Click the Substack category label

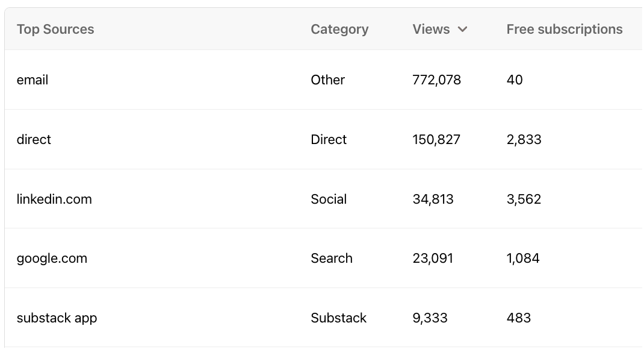(338, 318)
